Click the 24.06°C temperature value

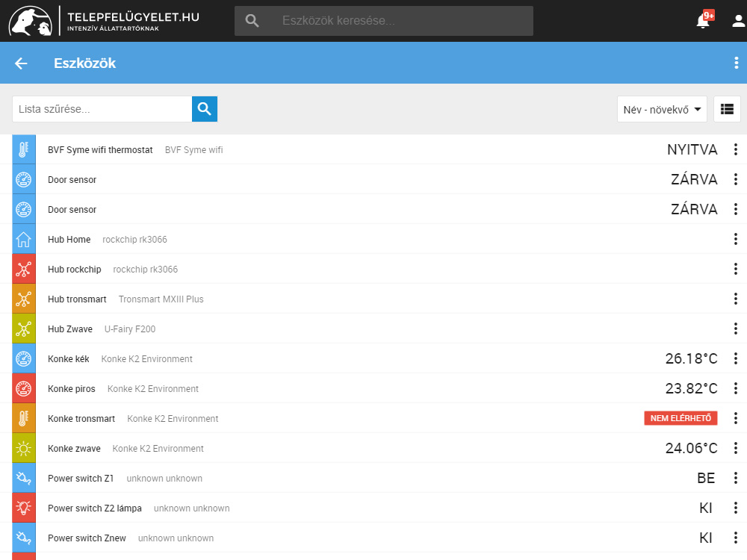691,448
